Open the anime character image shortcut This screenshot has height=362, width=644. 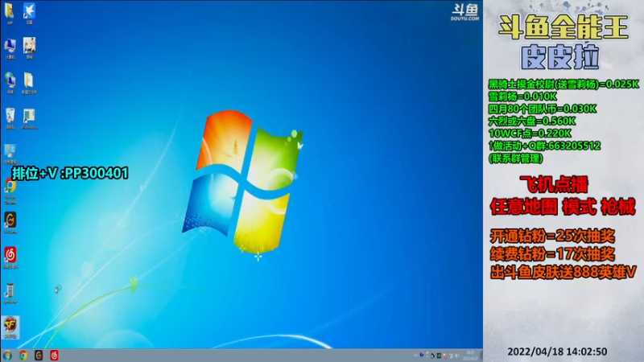pos(29,48)
